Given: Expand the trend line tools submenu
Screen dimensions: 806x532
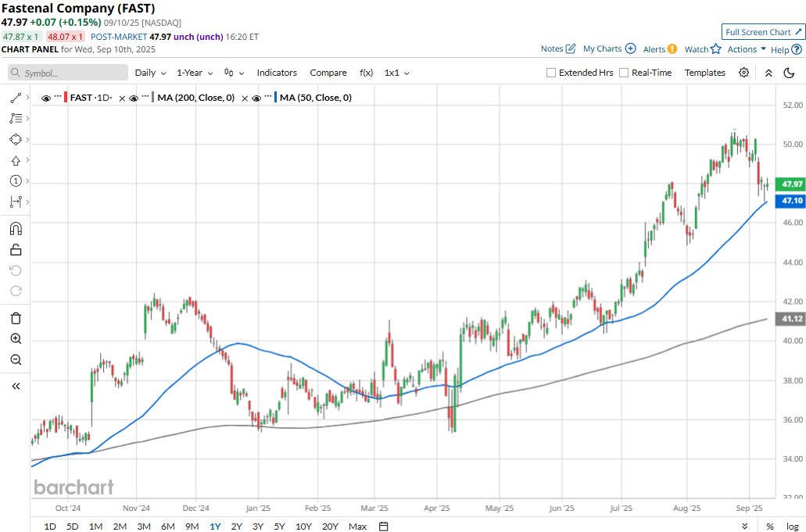Looking at the screenshot, I should (x=27, y=98).
